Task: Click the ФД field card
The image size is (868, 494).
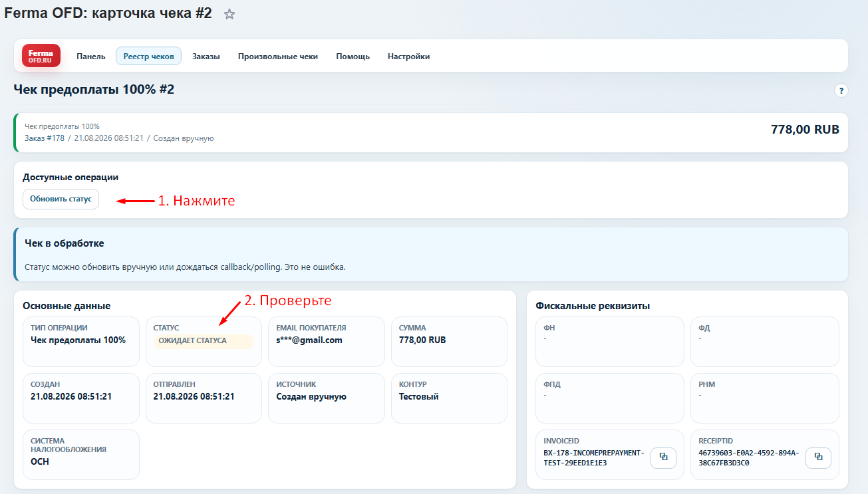Action: [765, 341]
